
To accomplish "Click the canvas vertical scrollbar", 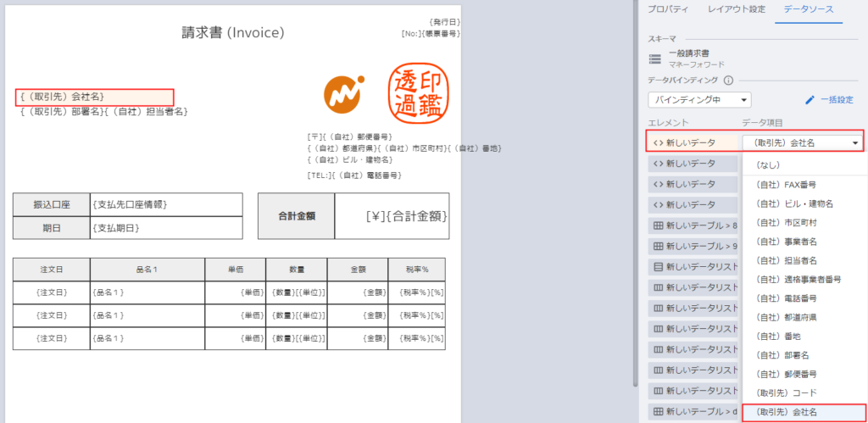I will pos(636,194).
